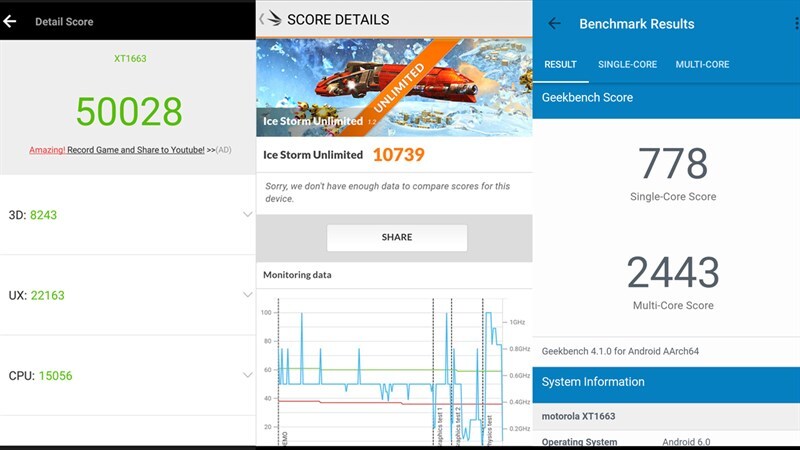Tap the Ice Storm Unlimited banner image
This screenshot has height=450, width=800.
click(394, 87)
